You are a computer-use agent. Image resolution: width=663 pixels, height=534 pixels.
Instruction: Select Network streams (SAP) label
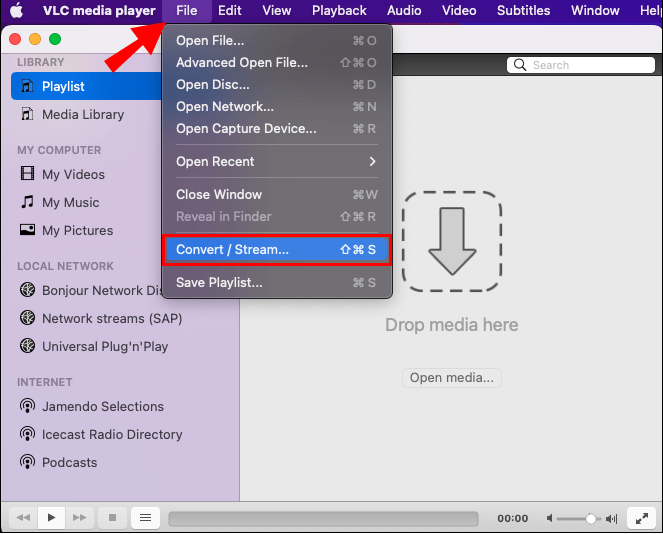[x=112, y=318]
